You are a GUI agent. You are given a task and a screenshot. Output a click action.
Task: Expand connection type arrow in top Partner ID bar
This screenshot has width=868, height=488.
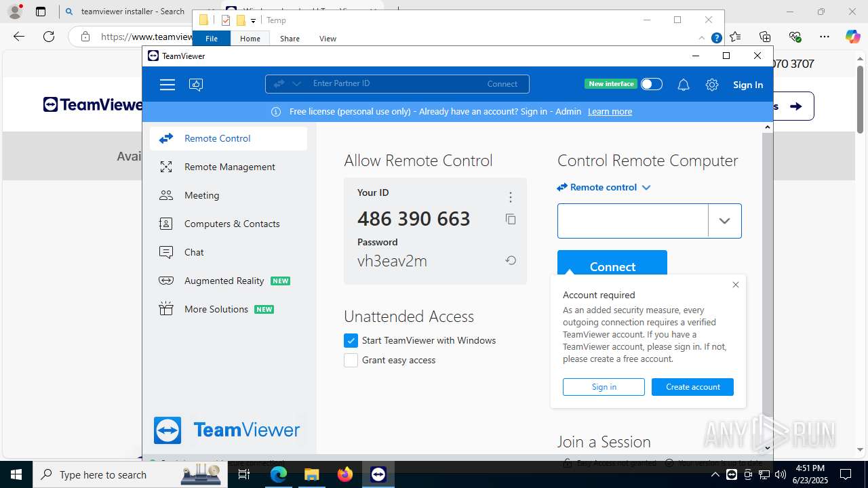[296, 84]
